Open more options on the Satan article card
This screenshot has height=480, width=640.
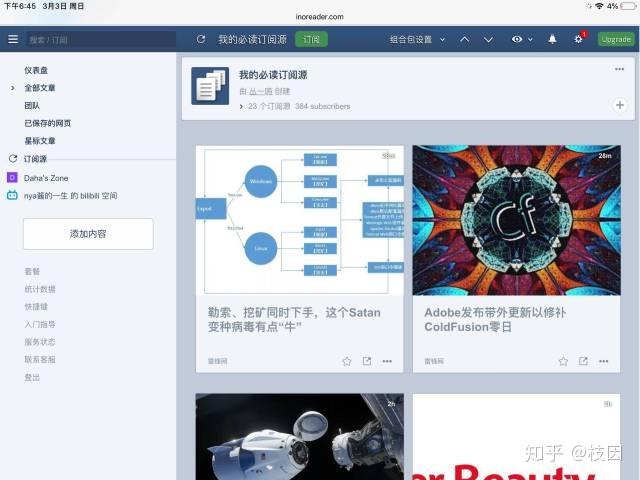click(x=387, y=361)
